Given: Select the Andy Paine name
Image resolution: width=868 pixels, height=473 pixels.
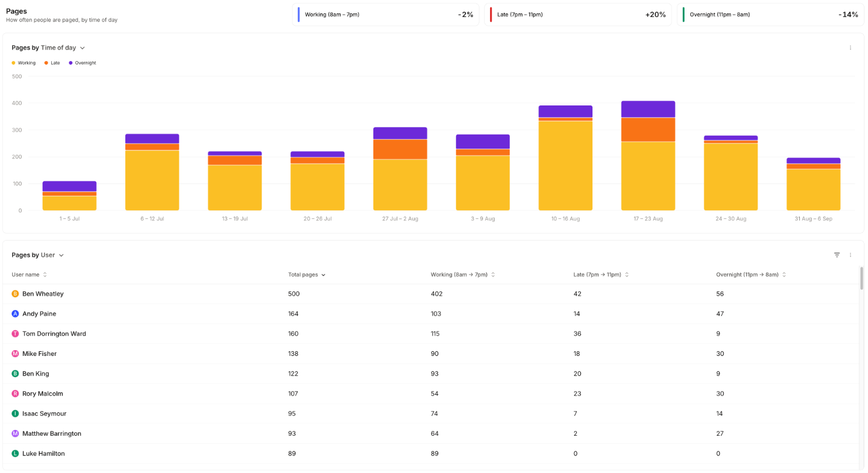Looking at the screenshot, I should [39, 313].
